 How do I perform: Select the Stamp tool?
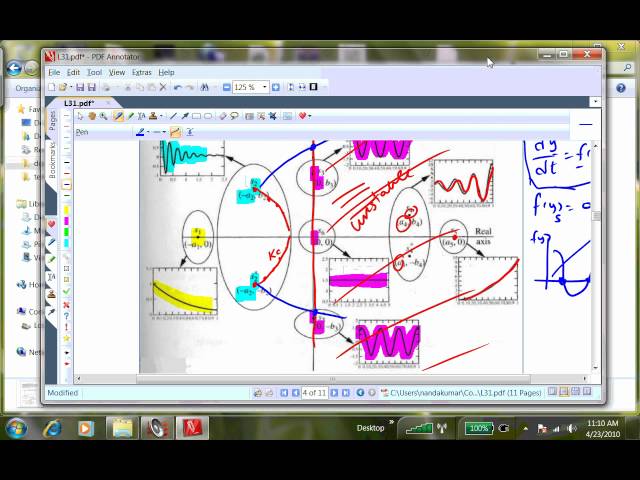(x=153, y=116)
